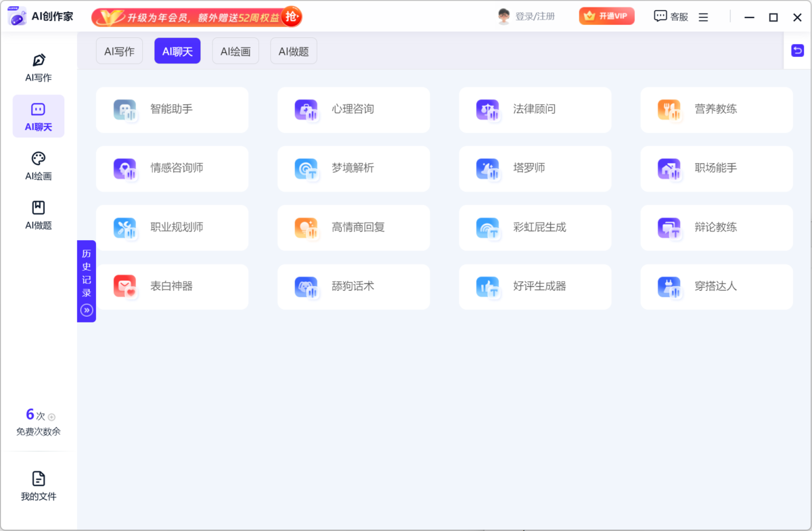Launch the 表白神器 confession helper
This screenshot has height=531, width=812.
[x=172, y=286]
